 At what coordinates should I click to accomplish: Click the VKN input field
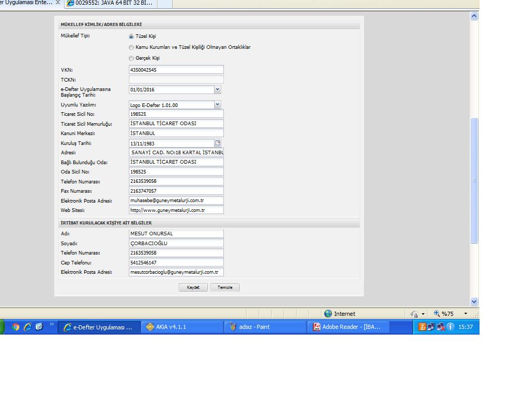(x=176, y=70)
